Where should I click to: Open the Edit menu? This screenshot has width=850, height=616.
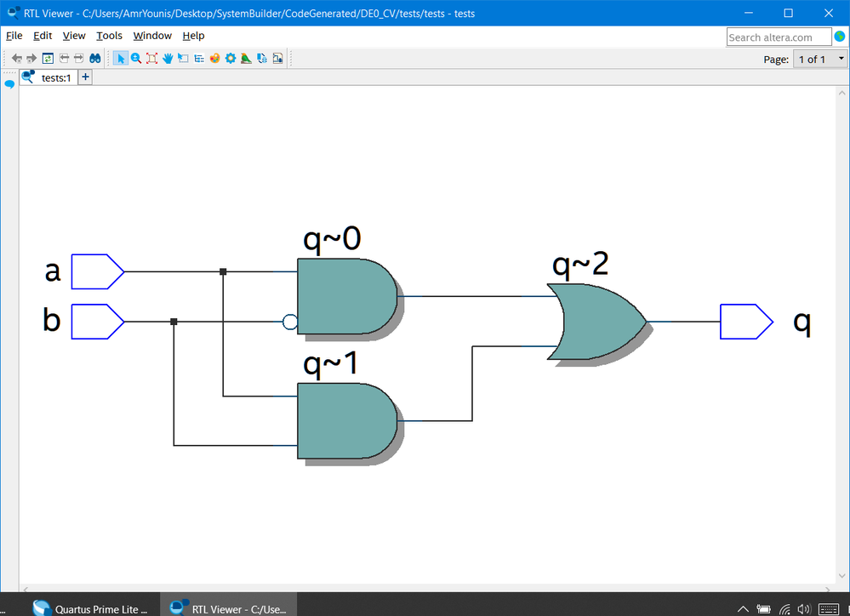[x=43, y=36]
